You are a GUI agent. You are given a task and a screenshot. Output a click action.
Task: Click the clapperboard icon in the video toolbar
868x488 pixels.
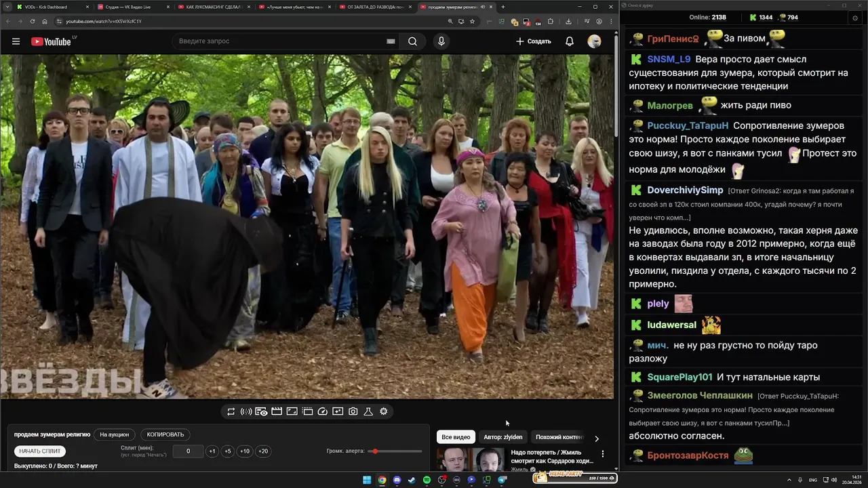(277, 411)
